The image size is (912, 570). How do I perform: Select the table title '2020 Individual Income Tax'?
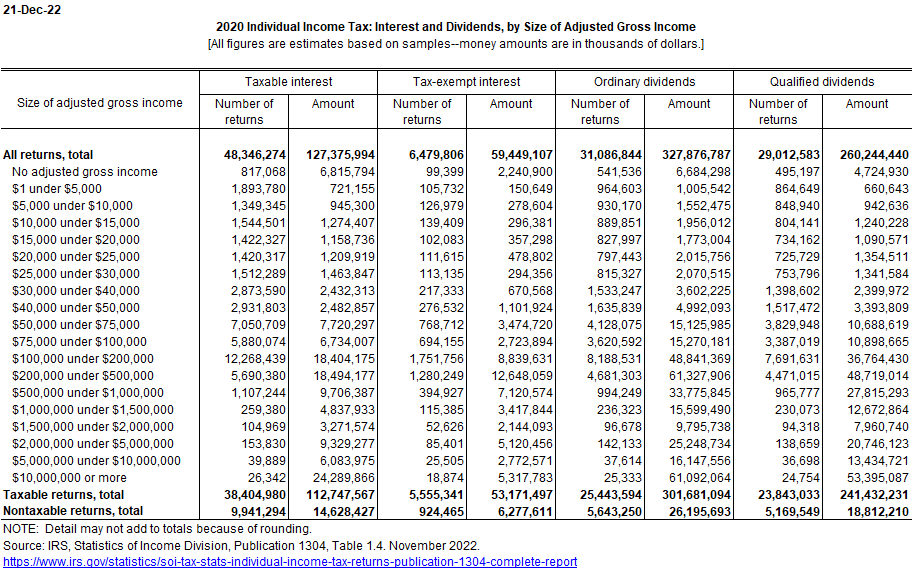(x=455, y=27)
